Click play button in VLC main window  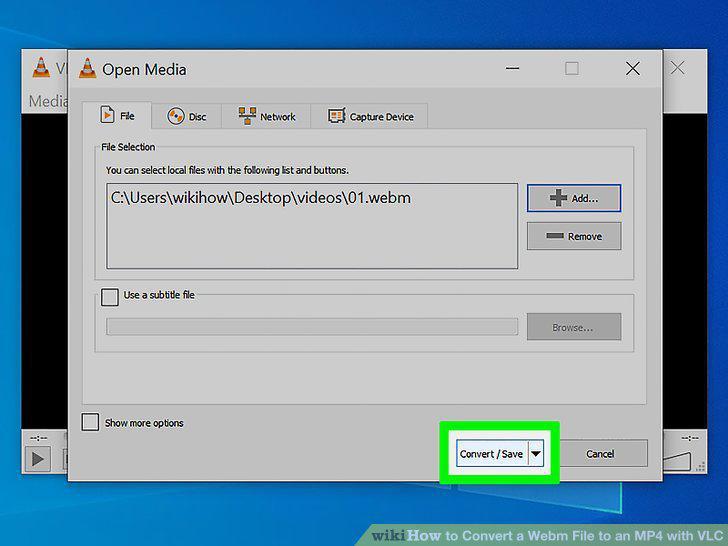38,459
